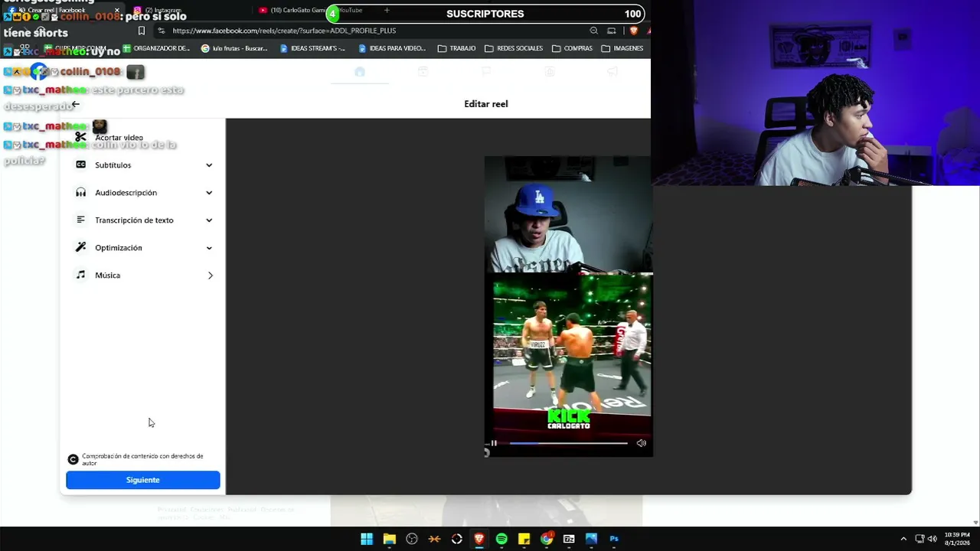Open the site settings icon in address bar
Screen dimensions: 980x551
pos(161,31)
